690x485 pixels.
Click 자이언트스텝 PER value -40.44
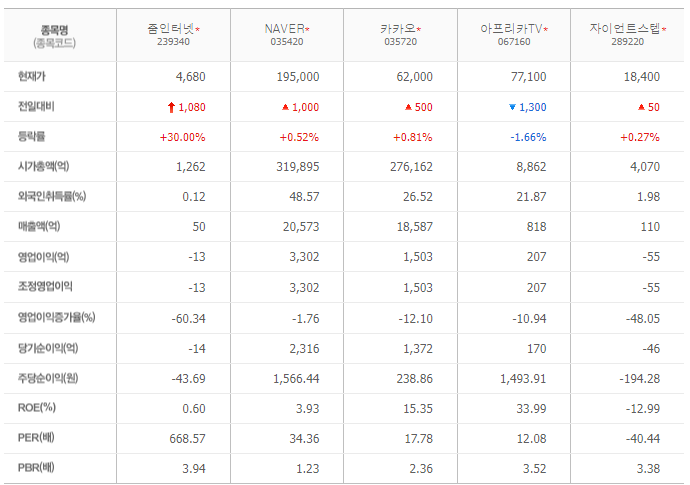coord(643,439)
